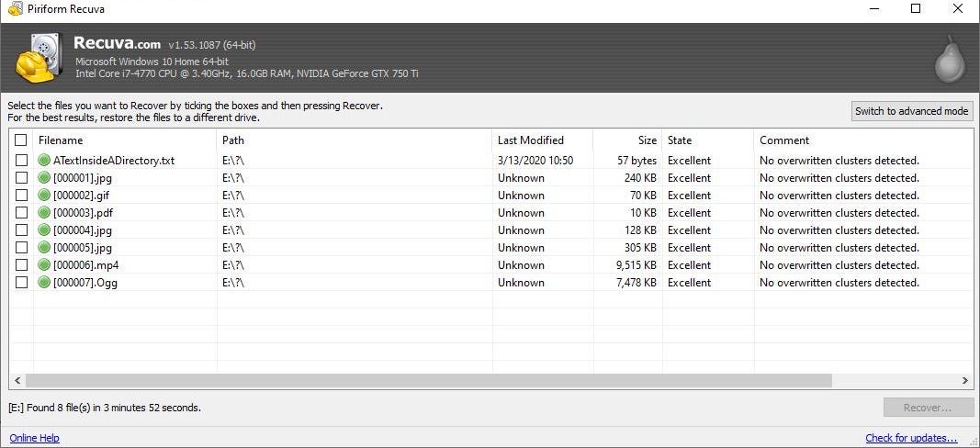
Task: Click the 7,478 KB size cell
Action: pos(636,283)
